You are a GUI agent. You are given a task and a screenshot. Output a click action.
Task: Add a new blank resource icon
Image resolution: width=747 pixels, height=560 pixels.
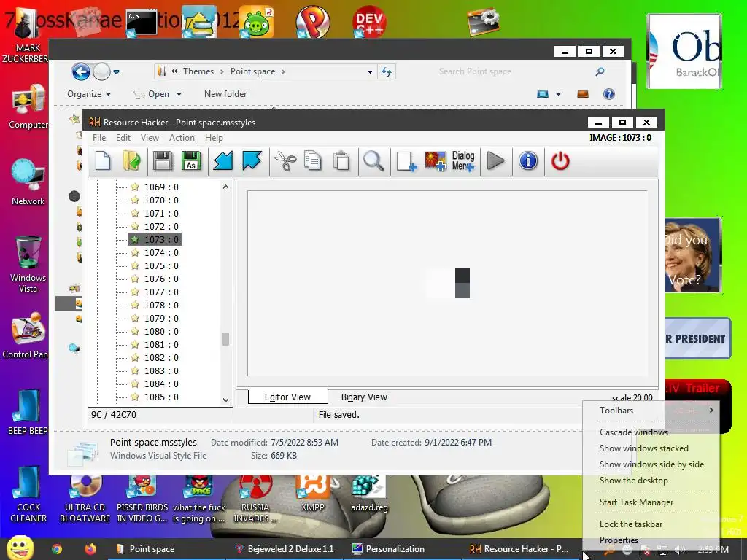406,161
